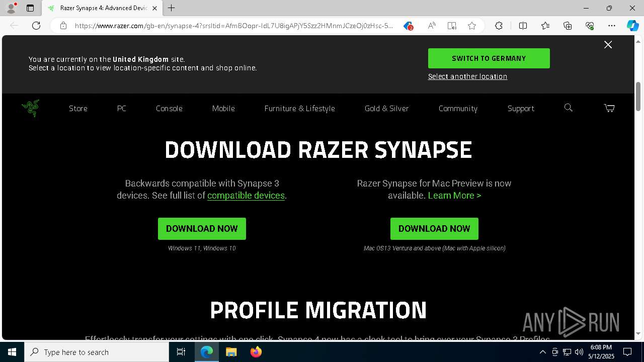
Task: Open Immersive Reader icon
Action: pyautogui.click(x=452, y=26)
